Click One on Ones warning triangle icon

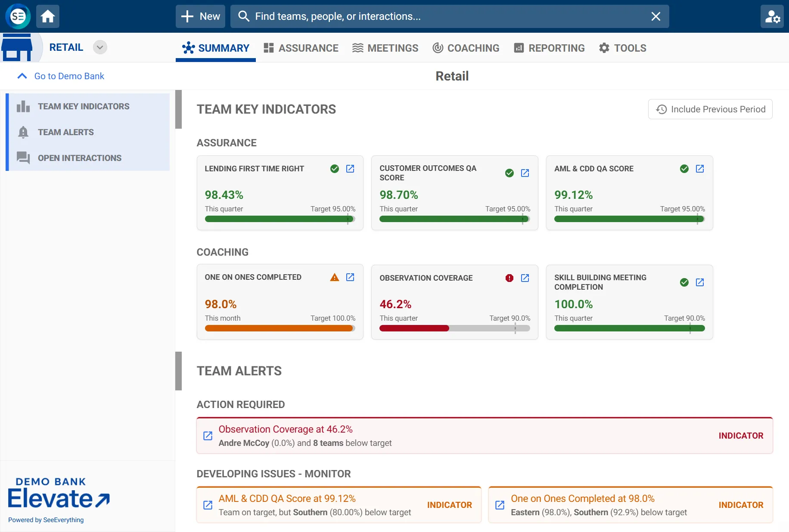[x=335, y=277]
